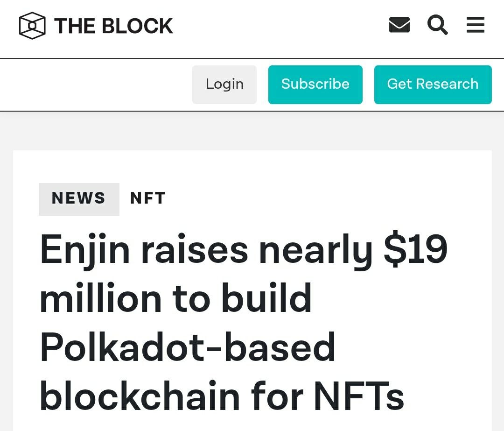
Task: Select the NEWS category tag
Action: [x=79, y=199]
